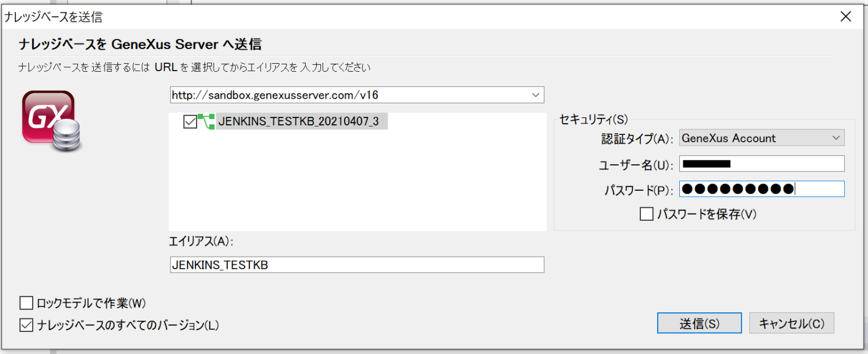
Task: Open the server URL dropdown list
Action: [x=535, y=95]
